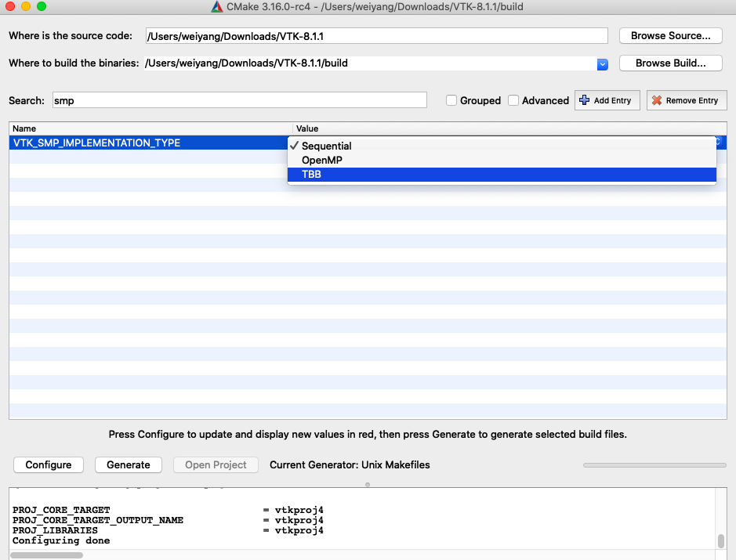The image size is (736, 560).
Task: Click the Search field containing smp
Action: (x=239, y=100)
